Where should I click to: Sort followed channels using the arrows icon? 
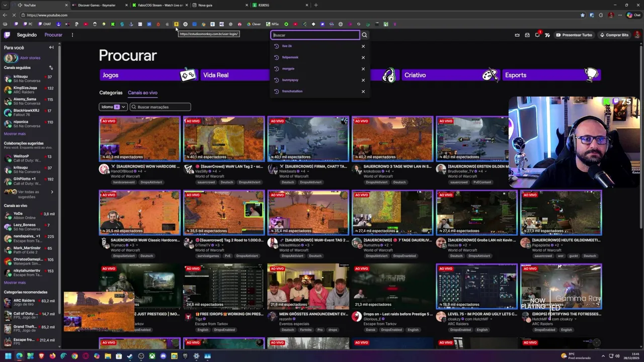click(x=51, y=67)
